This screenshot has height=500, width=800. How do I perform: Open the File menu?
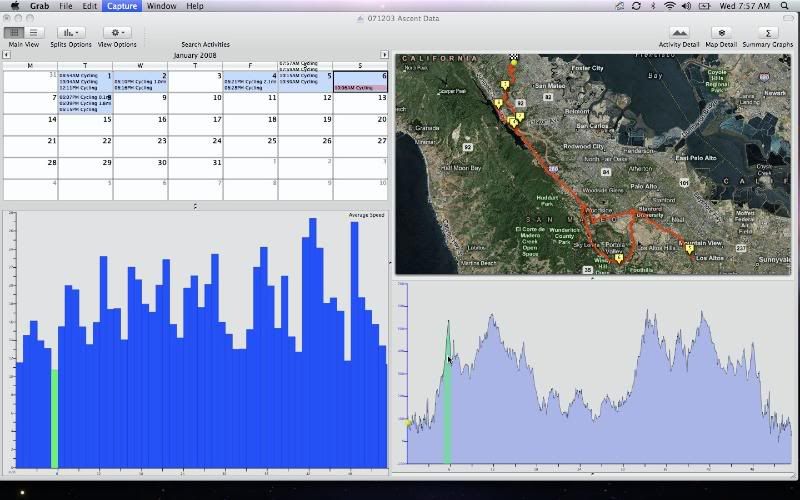click(x=65, y=6)
